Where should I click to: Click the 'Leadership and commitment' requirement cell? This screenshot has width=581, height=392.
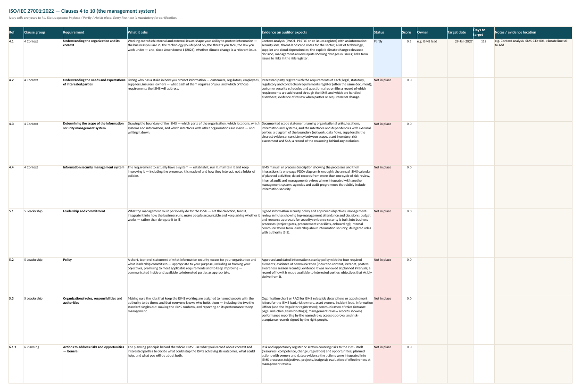(95, 232)
